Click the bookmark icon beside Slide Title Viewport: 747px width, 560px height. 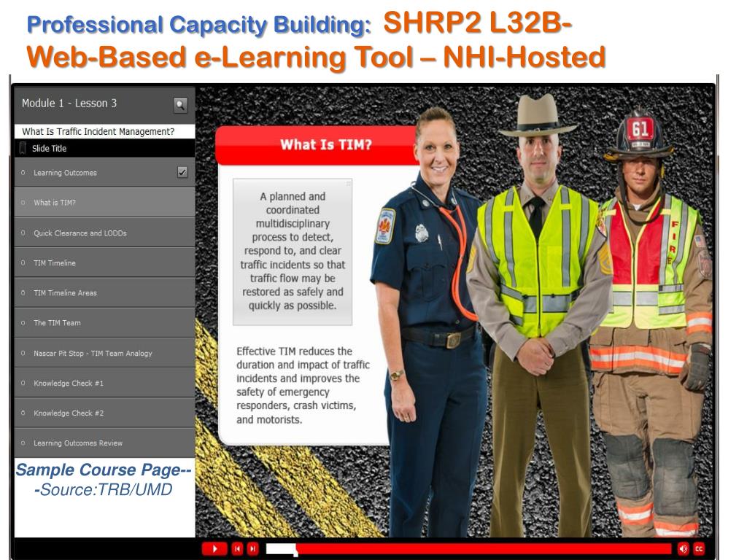coord(23,148)
